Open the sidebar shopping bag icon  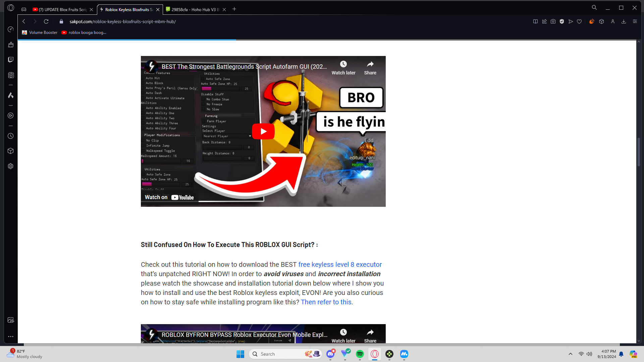11,45
